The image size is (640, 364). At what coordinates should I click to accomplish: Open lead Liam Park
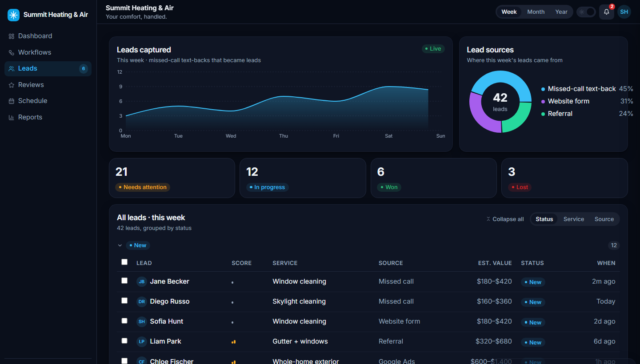[x=166, y=341]
